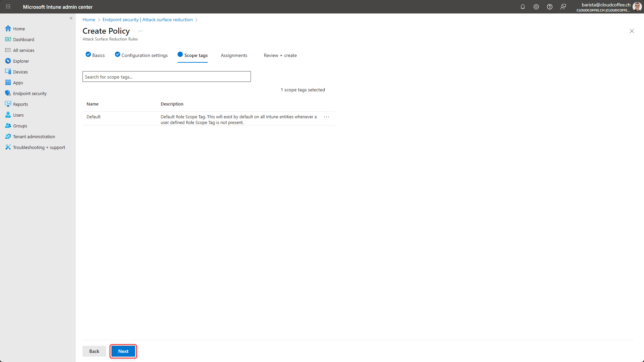The image size is (644, 362).
Task: Open the app launcher waffle icon
Action: pos(8,7)
